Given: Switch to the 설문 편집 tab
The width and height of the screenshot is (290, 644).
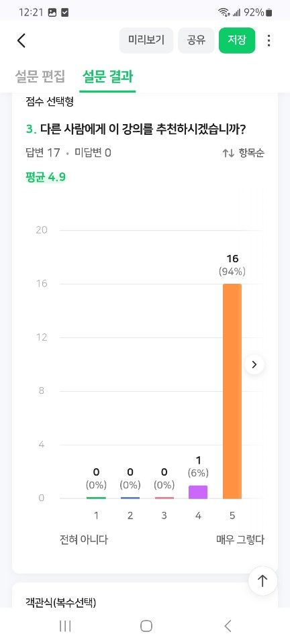Looking at the screenshot, I should (x=40, y=76).
